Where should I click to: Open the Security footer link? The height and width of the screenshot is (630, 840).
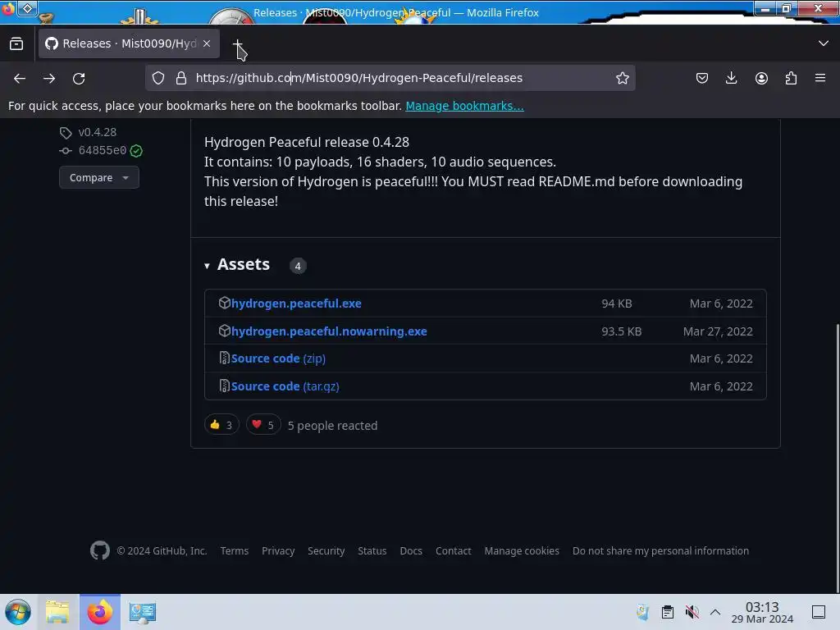[x=326, y=550]
